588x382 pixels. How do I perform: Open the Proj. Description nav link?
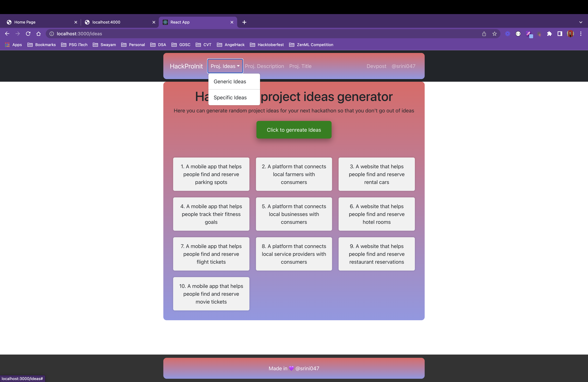click(x=264, y=66)
